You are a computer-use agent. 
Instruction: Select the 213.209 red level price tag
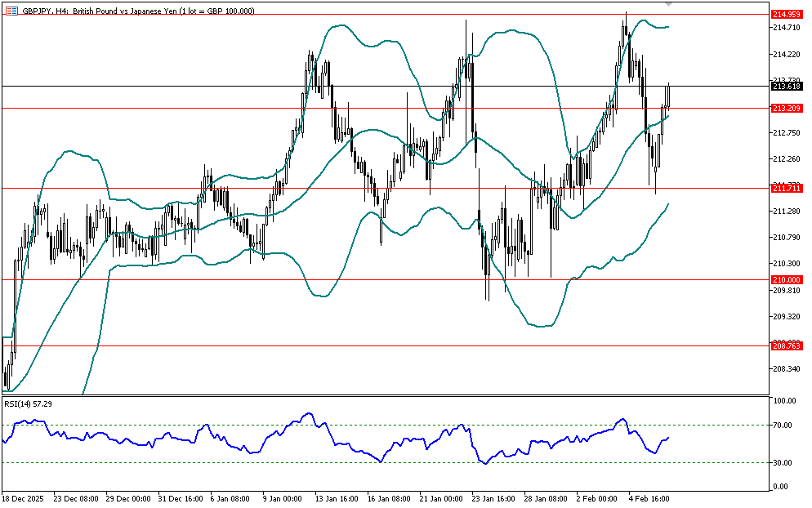[x=786, y=108]
